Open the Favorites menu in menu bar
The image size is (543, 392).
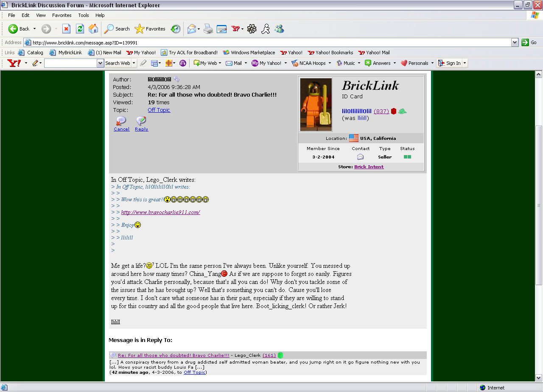(62, 15)
